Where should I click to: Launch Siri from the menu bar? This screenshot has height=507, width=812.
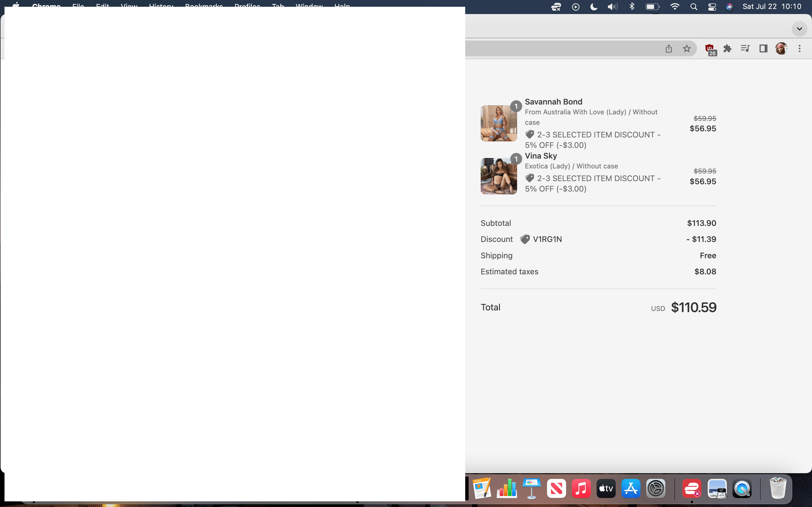coord(729,7)
